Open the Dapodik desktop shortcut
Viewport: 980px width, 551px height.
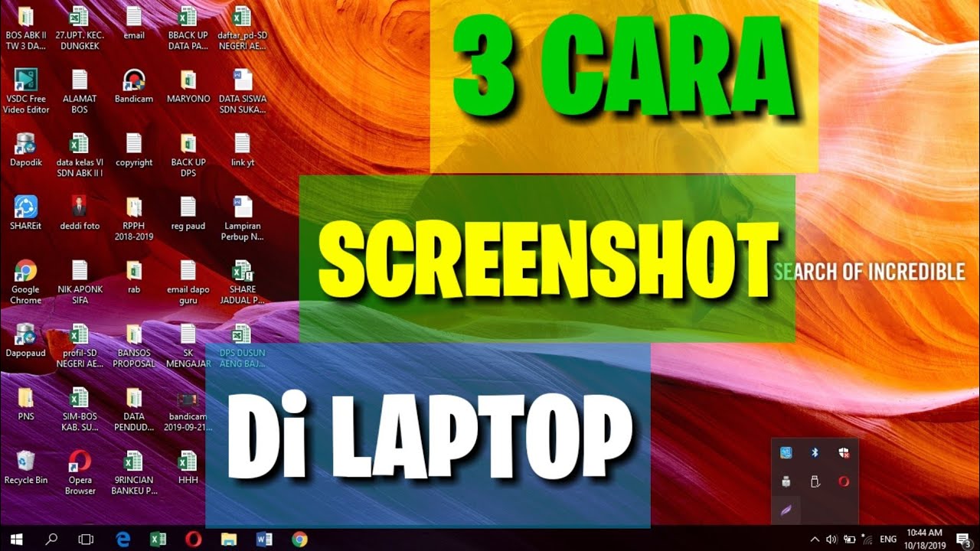click(x=26, y=150)
